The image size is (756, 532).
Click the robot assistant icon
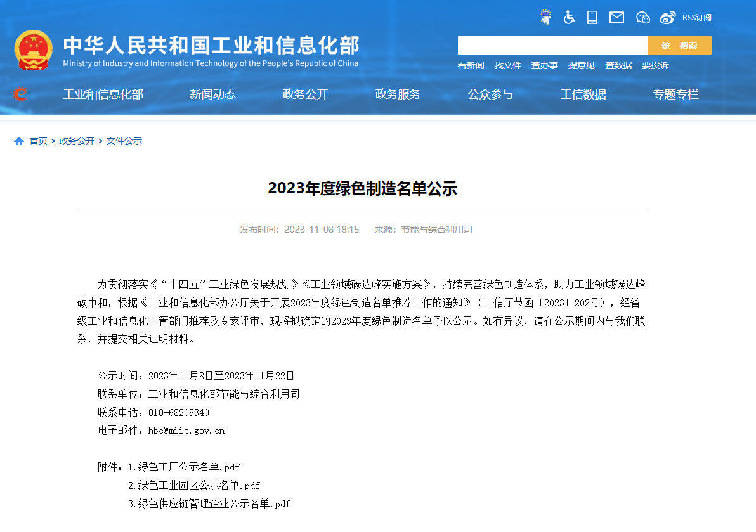tap(545, 17)
